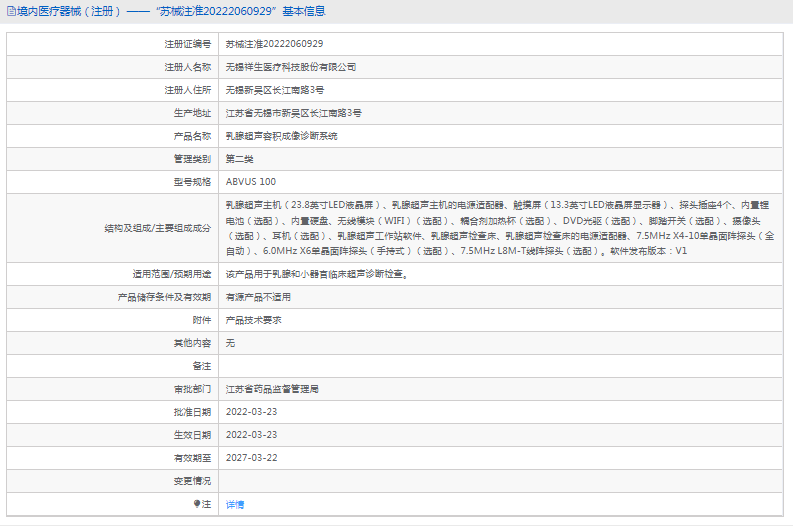The height and width of the screenshot is (526, 793).
Task: Select the 无 value in 其他内容 row
Action: tap(230, 343)
